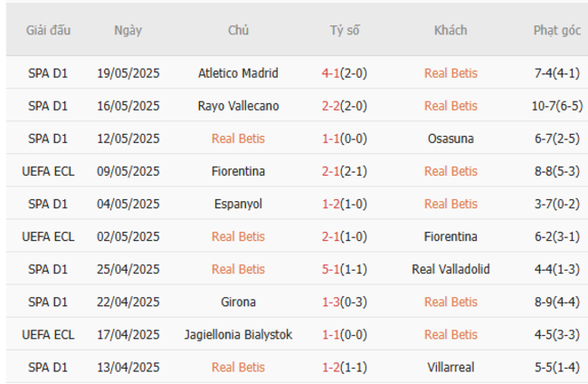Click the UEFA ECL label on 17/04/2025

tap(49, 334)
